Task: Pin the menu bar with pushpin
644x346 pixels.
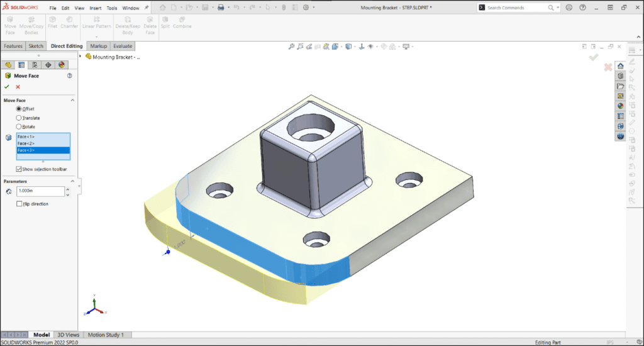Action: (146, 8)
